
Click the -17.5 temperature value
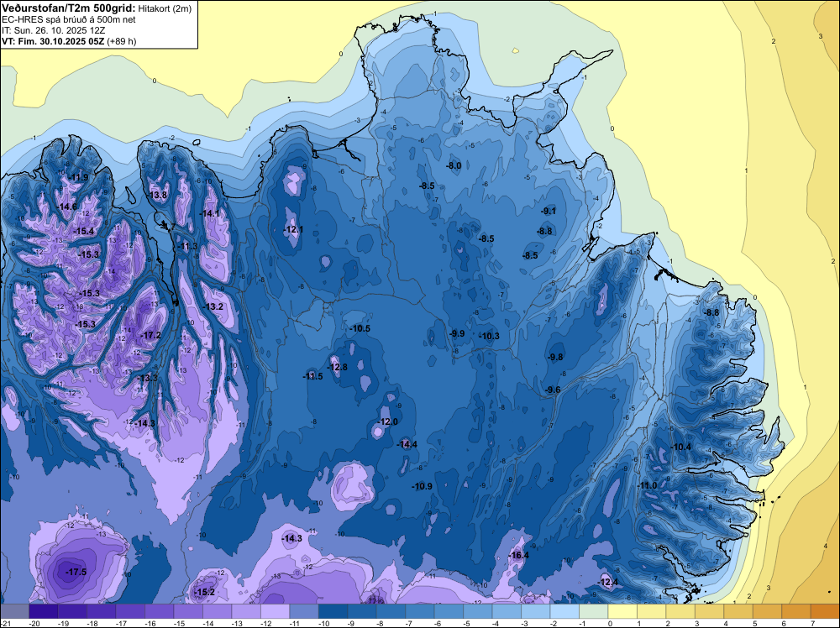(x=76, y=572)
